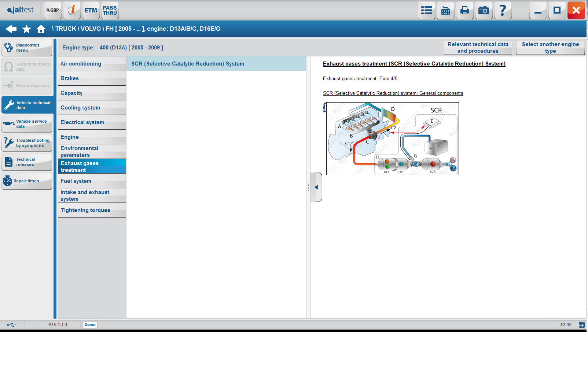Open Diagnostics menu in sidebar
The width and height of the screenshot is (588, 375).
(x=27, y=48)
